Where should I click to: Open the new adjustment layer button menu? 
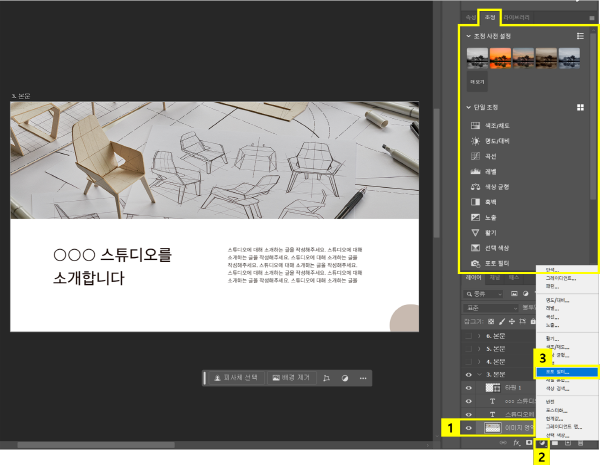point(542,443)
